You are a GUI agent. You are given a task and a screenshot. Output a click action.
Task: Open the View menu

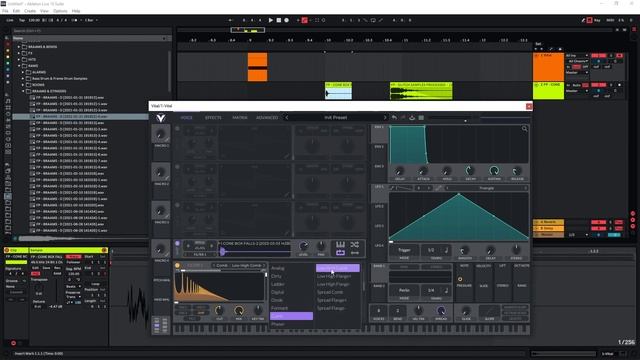44,11
